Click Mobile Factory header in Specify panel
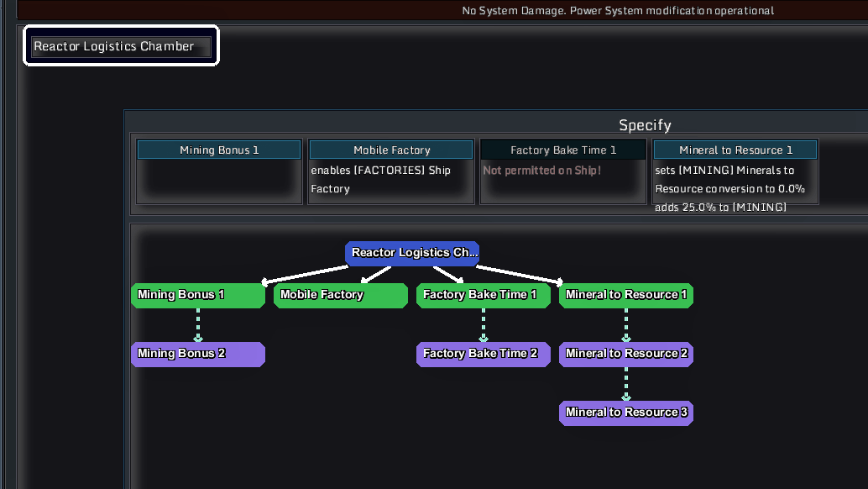The height and width of the screenshot is (489, 868). [391, 150]
